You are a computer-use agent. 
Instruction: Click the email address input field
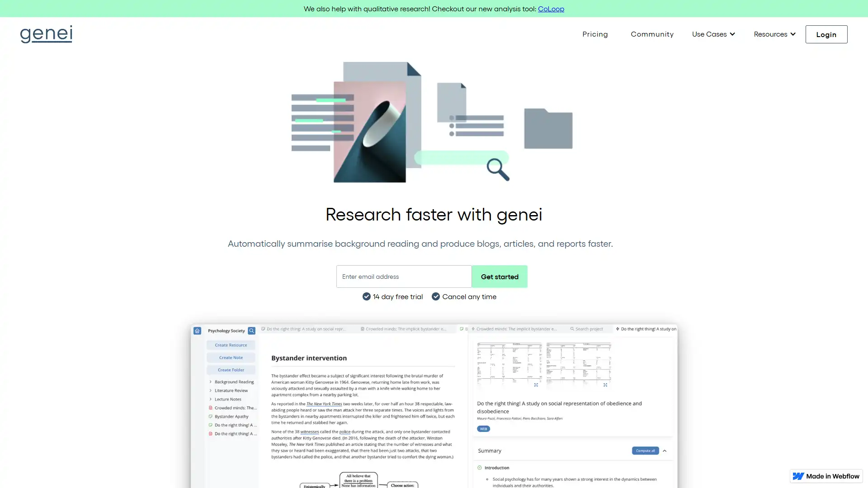(x=404, y=276)
